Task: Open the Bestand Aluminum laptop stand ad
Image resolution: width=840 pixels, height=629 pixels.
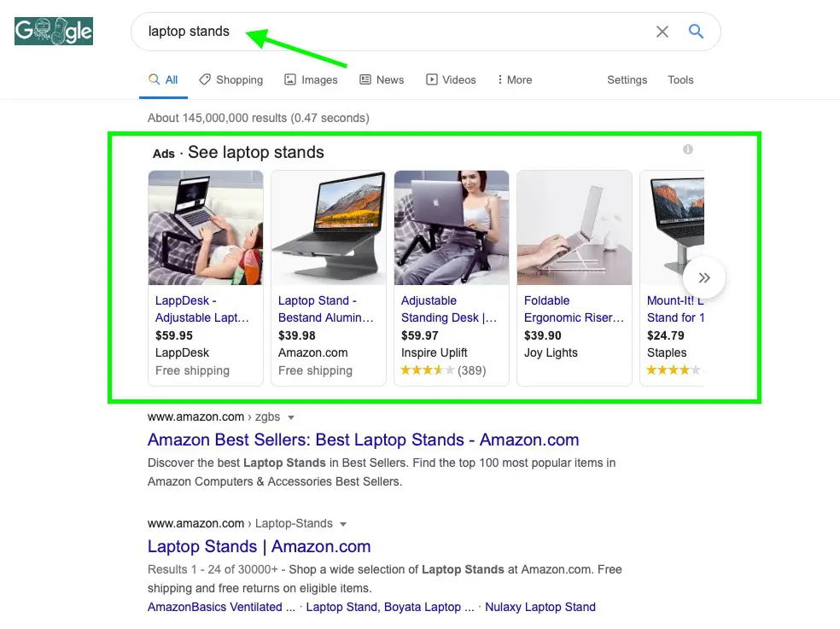Action: pos(324,309)
